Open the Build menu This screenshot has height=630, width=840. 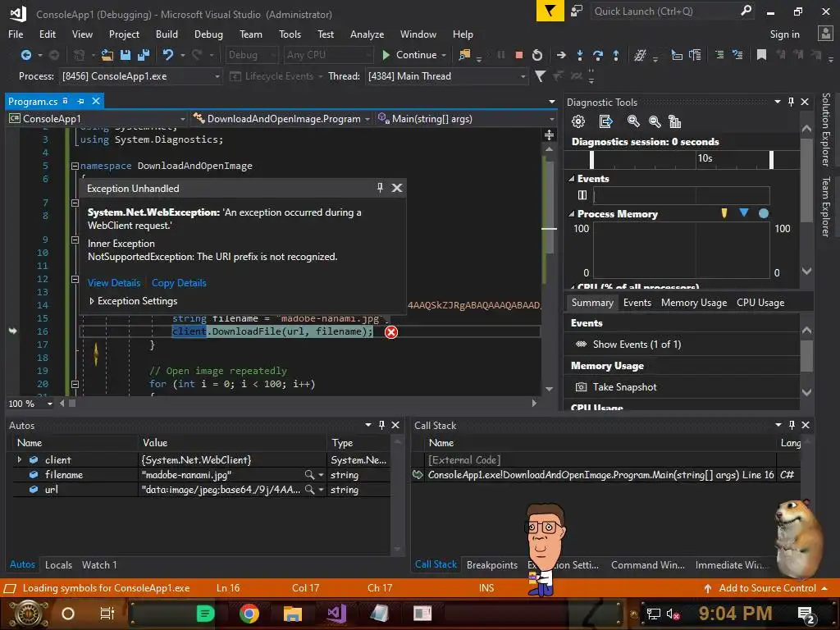167,34
